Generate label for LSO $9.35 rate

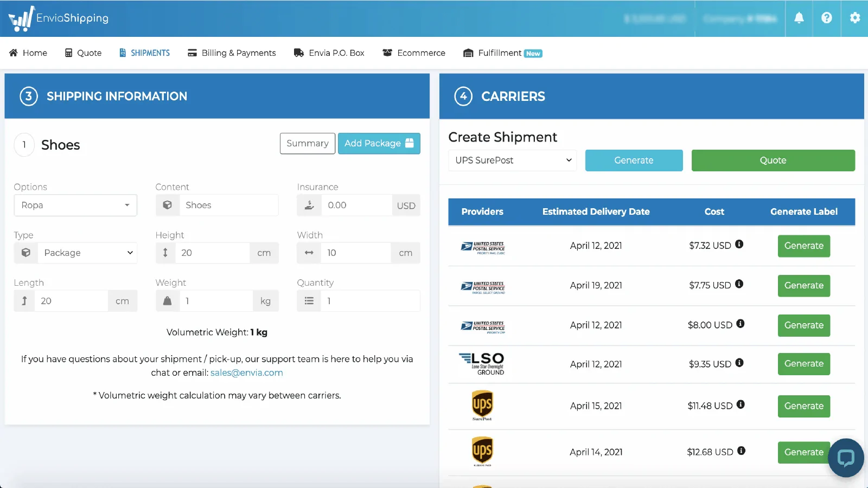coord(804,364)
